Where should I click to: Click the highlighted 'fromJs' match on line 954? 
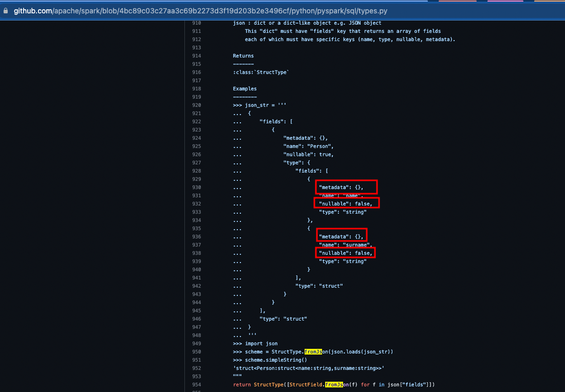tap(334, 385)
